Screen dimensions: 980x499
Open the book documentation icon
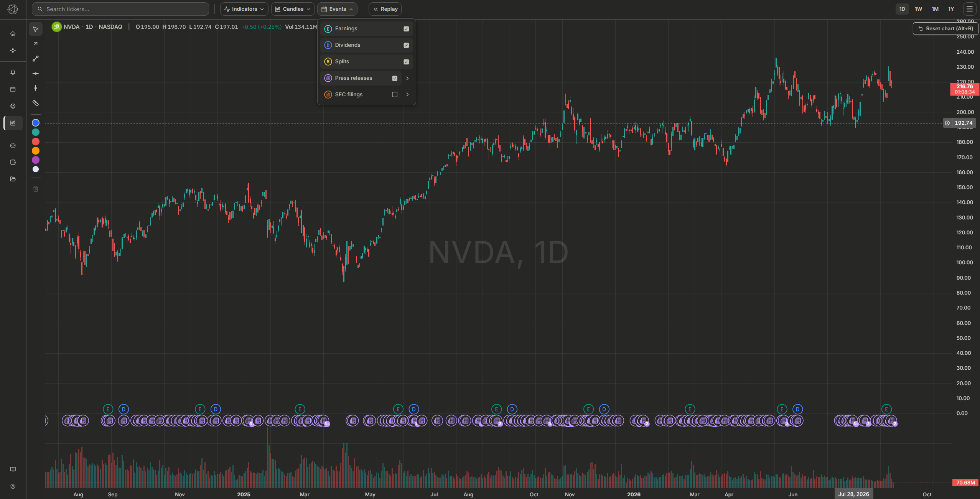pyautogui.click(x=13, y=469)
